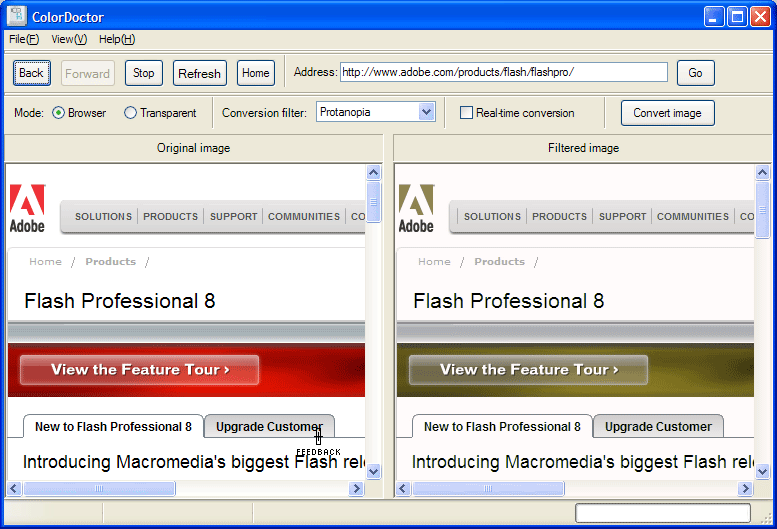Open the File menu

[x=24, y=39]
